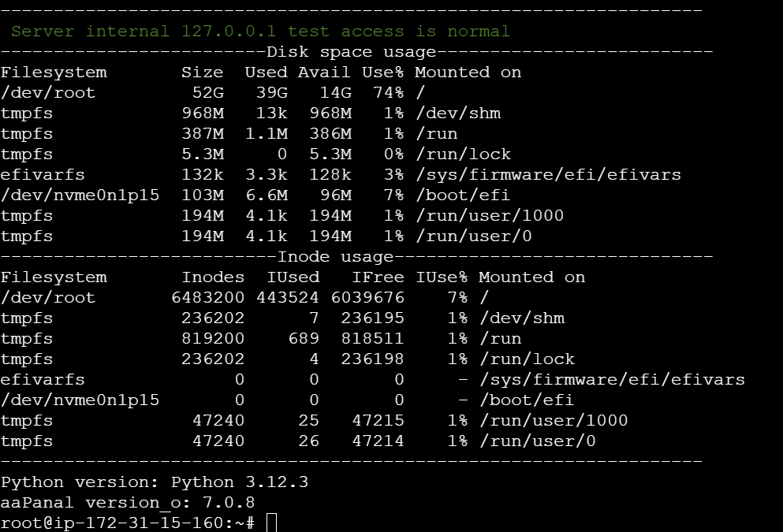
Task: Click the aaPanal version 7.0.8 line
Action: (128, 502)
